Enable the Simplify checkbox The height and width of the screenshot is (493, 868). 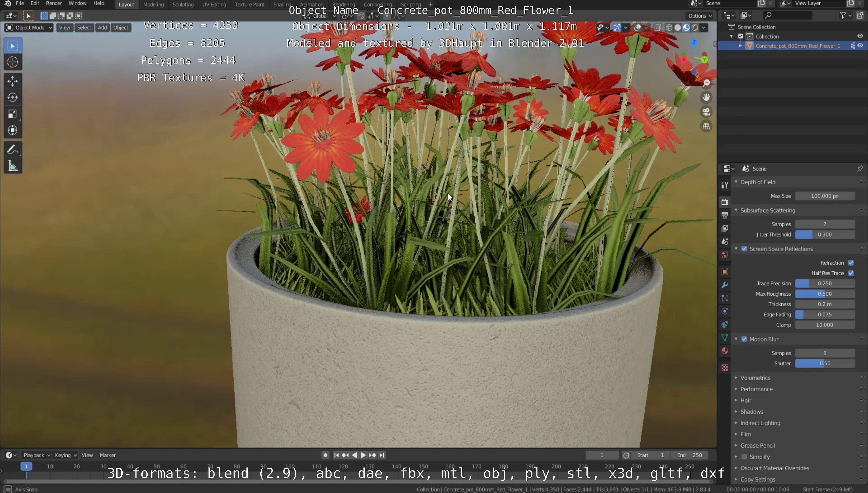coord(744,457)
